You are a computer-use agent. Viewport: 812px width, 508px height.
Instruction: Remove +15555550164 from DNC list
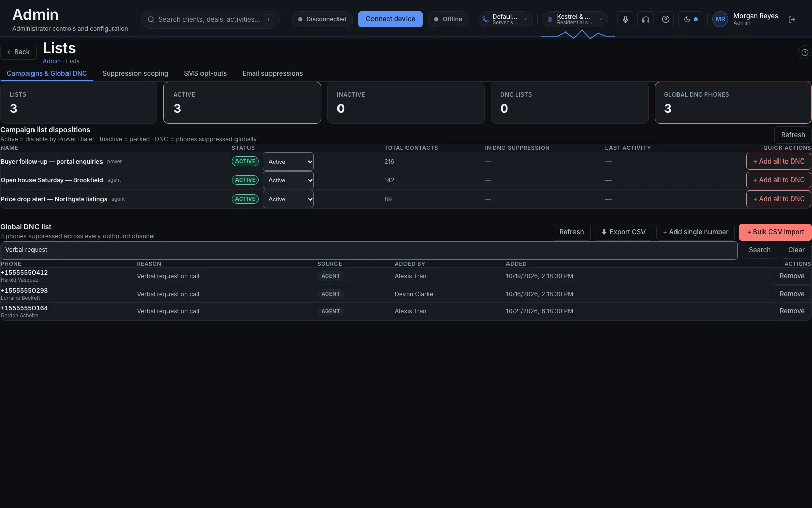pyautogui.click(x=792, y=311)
